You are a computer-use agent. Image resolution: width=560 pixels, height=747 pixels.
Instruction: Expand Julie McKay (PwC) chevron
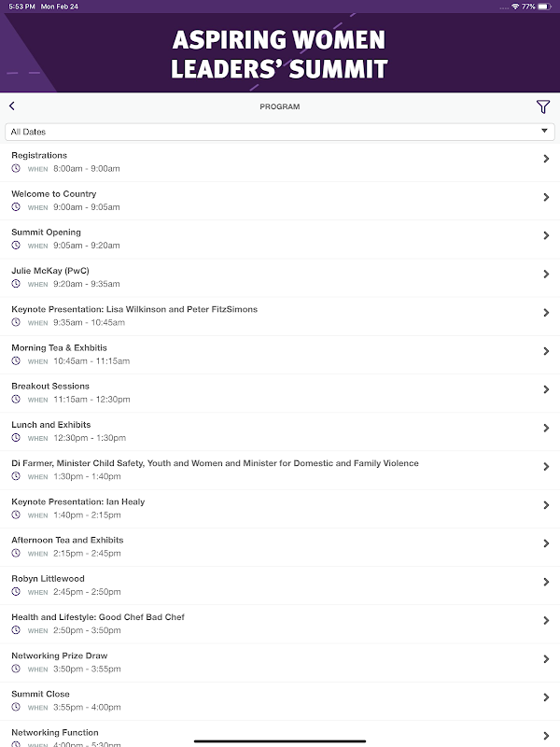pos(546,275)
